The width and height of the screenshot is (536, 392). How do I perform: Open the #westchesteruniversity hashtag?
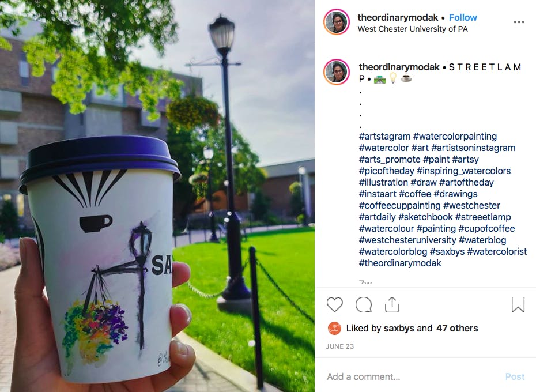(407, 240)
